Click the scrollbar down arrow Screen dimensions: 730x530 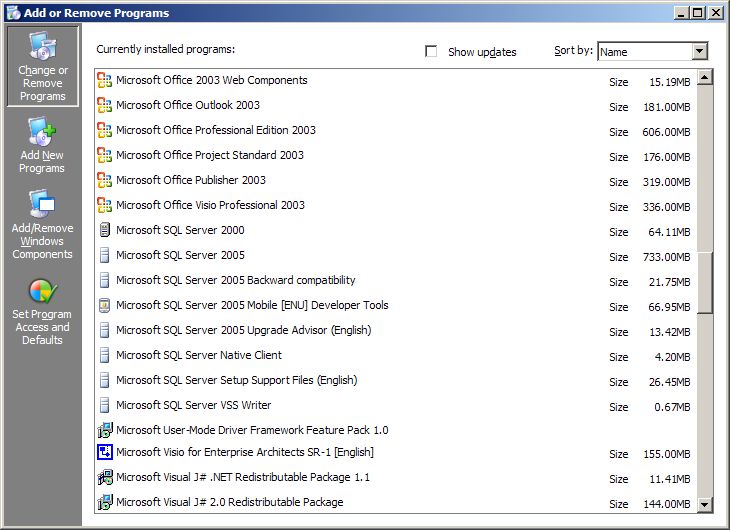click(x=705, y=504)
